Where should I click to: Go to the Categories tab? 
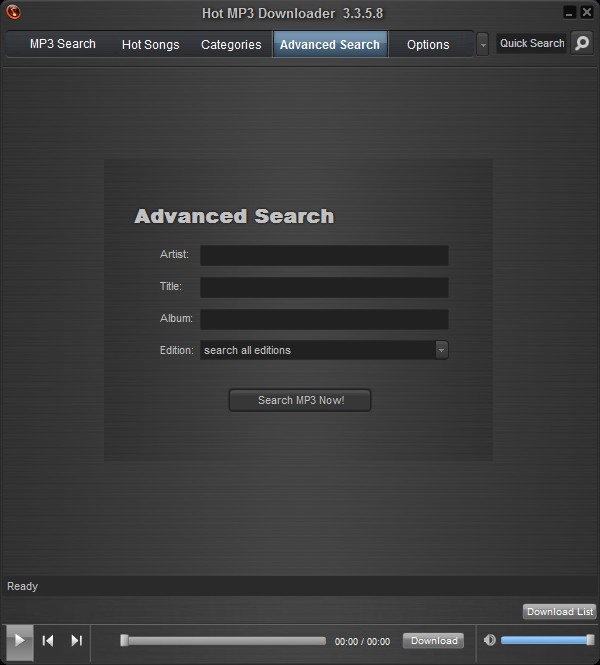pos(231,45)
